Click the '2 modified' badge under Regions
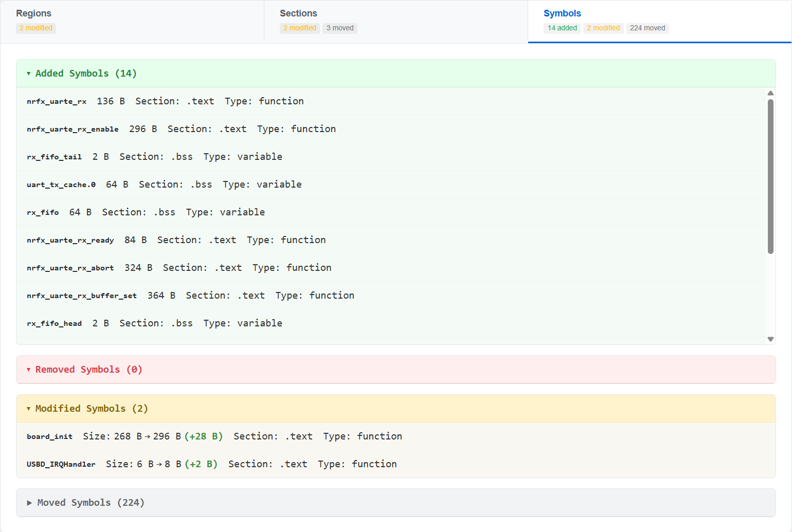This screenshot has width=792, height=532. click(x=36, y=28)
